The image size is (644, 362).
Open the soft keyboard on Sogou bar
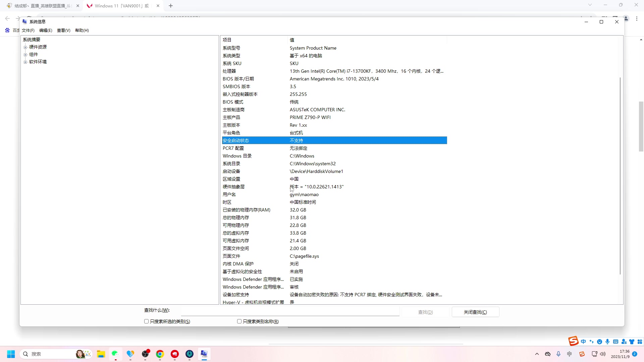(615, 342)
